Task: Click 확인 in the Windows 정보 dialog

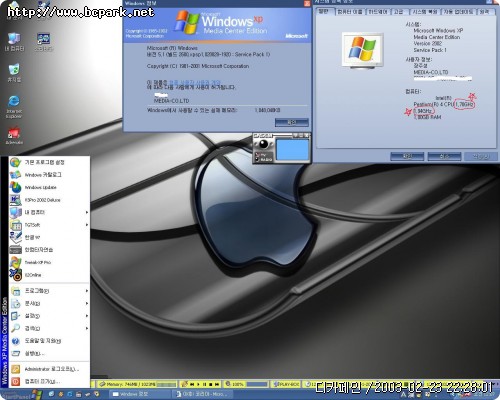Action: [292, 122]
